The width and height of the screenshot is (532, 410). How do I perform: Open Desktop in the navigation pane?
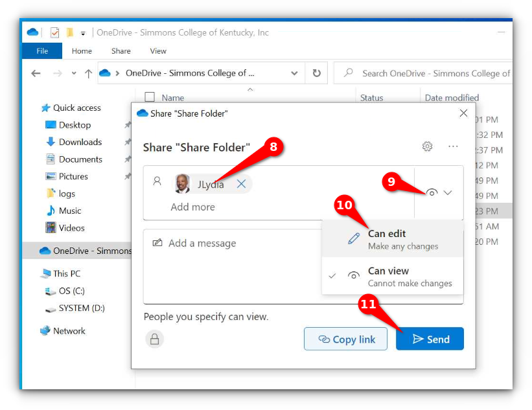(x=68, y=125)
